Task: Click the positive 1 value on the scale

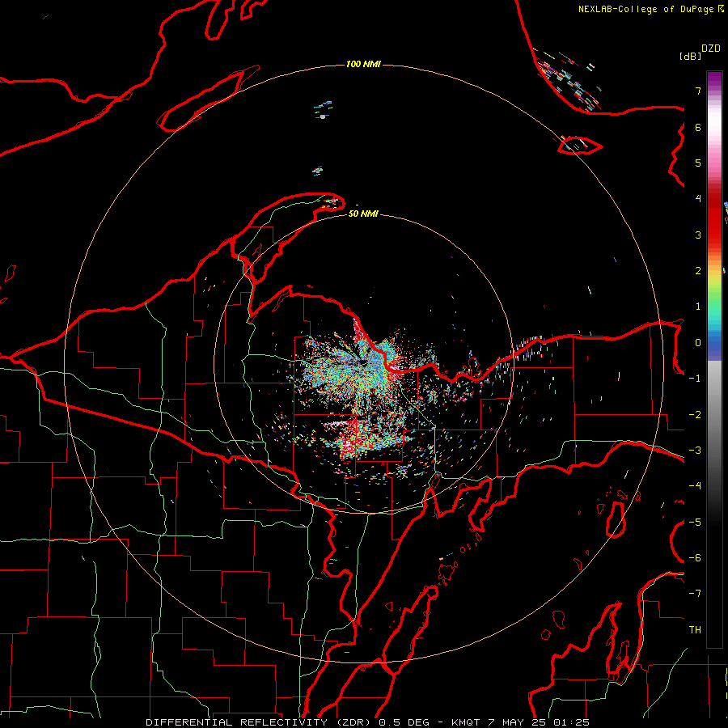Action: pos(698,307)
